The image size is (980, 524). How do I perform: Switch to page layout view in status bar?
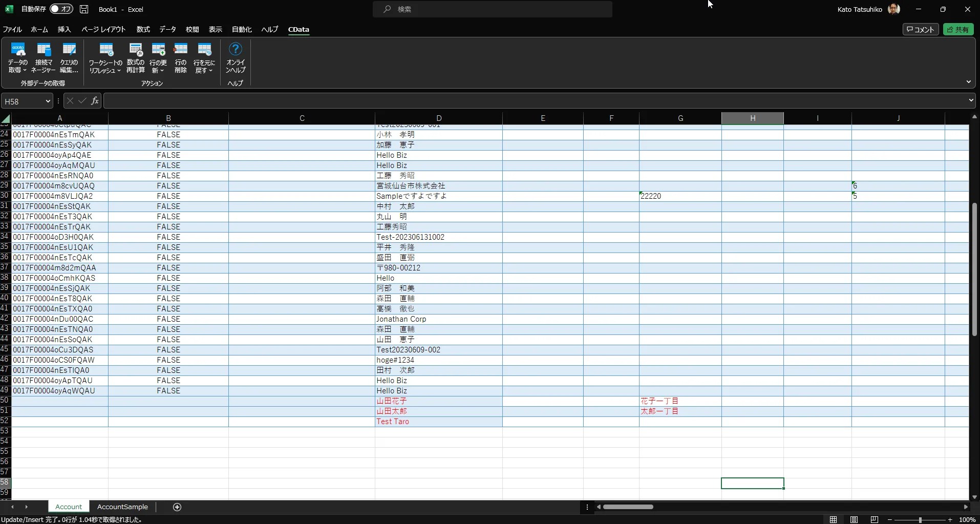854,519
